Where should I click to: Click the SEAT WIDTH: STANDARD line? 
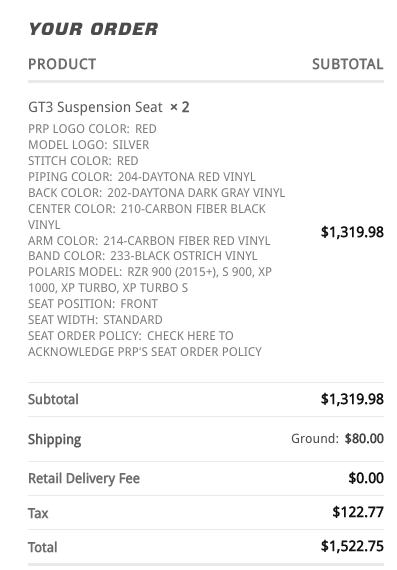(x=95, y=320)
